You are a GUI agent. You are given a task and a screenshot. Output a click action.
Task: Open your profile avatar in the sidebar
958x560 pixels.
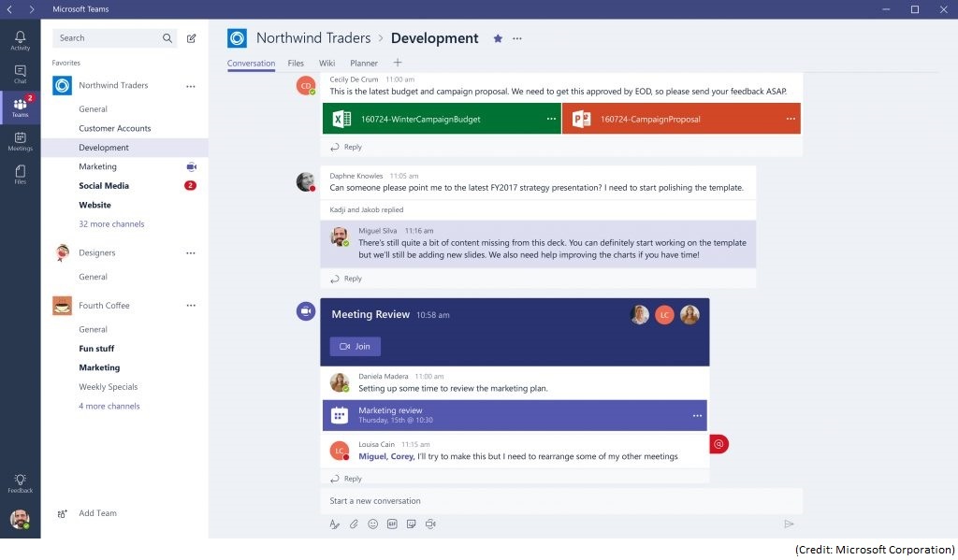point(21,519)
